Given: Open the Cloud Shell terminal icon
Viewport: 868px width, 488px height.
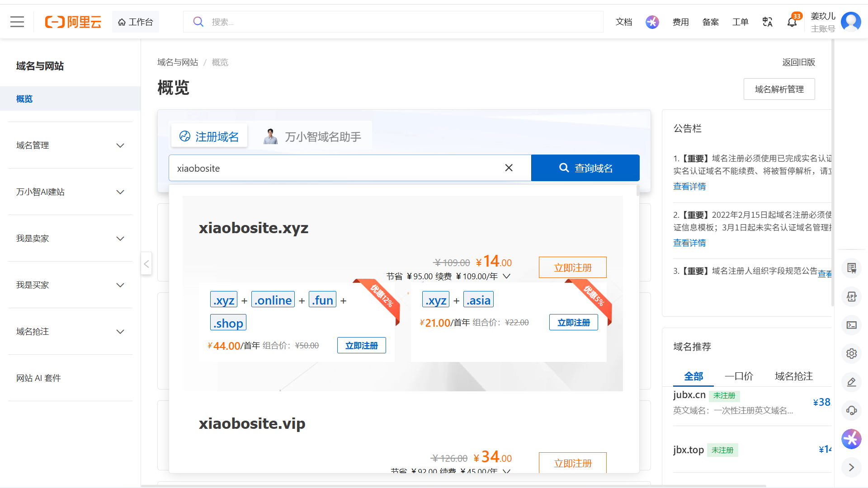Looking at the screenshot, I should click(852, 325).
